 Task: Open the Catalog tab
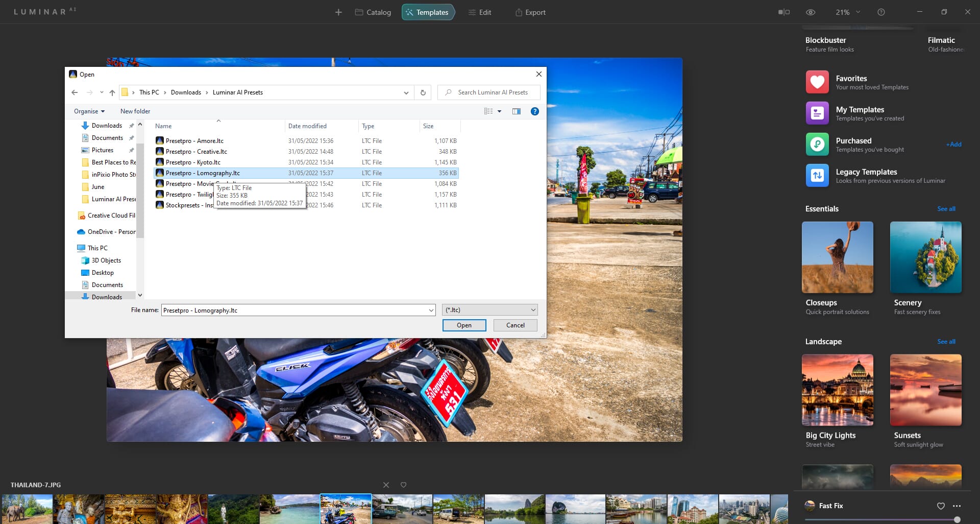tap(373, 12)
